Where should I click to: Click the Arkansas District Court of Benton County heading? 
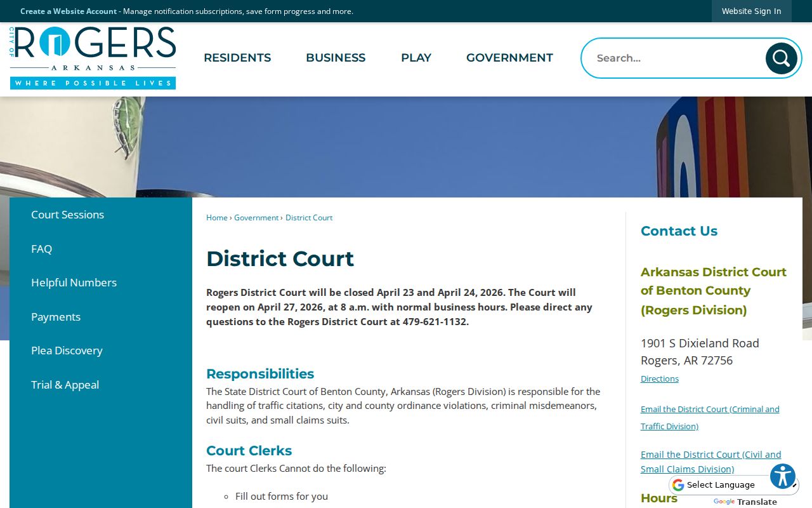[x=714, y=291]
